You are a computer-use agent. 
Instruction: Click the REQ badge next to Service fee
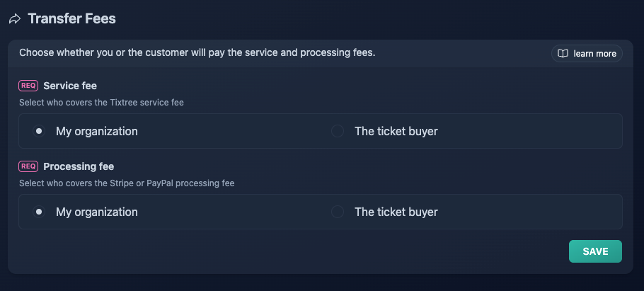tap(28, 86)
